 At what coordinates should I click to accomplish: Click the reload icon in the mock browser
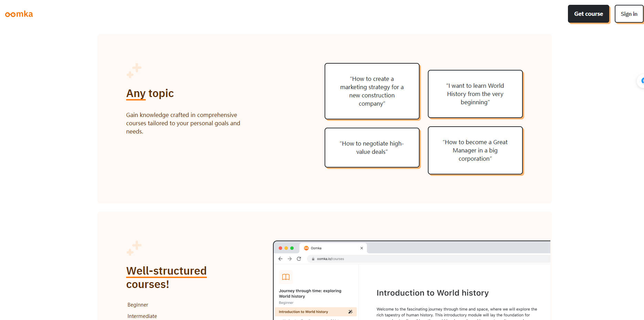[x=299, y=259]
